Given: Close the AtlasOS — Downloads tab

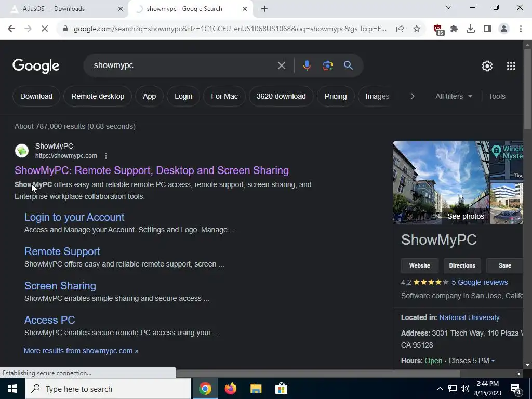Looking at the screenshot, I should [121, 9].
